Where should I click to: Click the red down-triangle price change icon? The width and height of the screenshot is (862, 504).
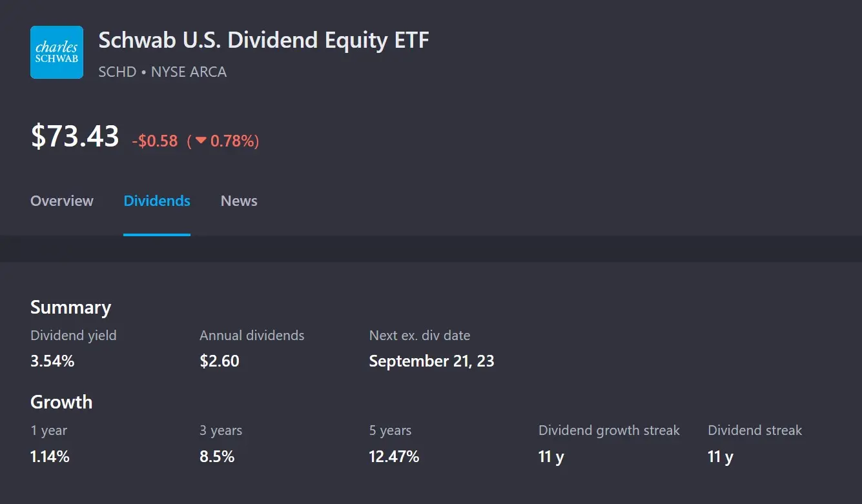pyautogui.click(x=201, y=141)
